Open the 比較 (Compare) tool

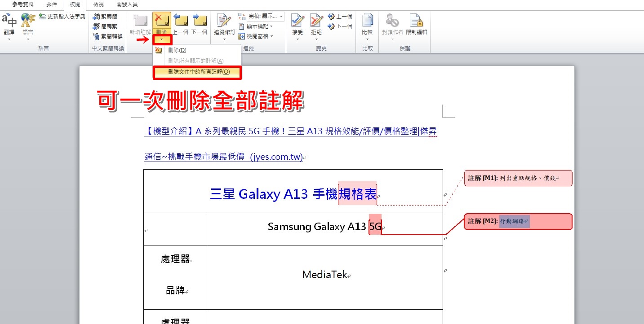367,26
